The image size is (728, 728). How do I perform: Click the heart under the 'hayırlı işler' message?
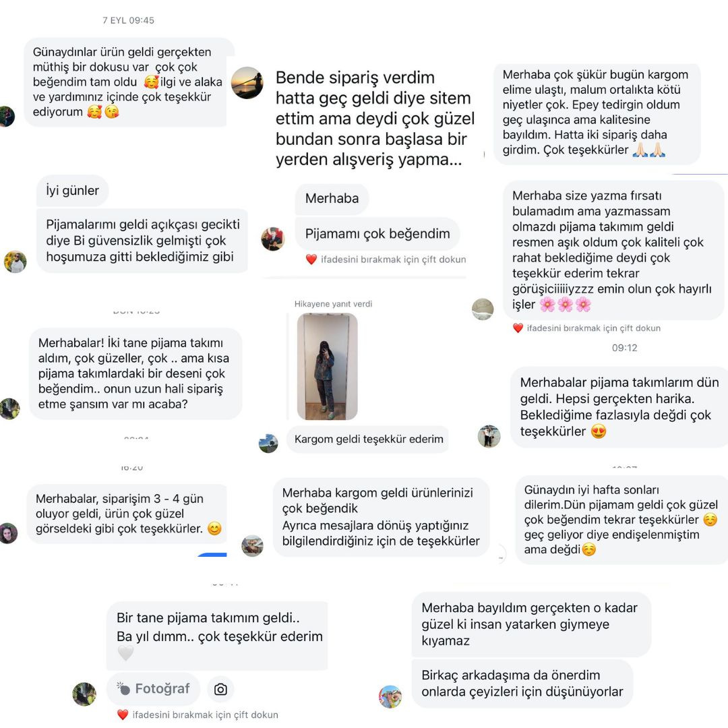click(x=518, y=328)
